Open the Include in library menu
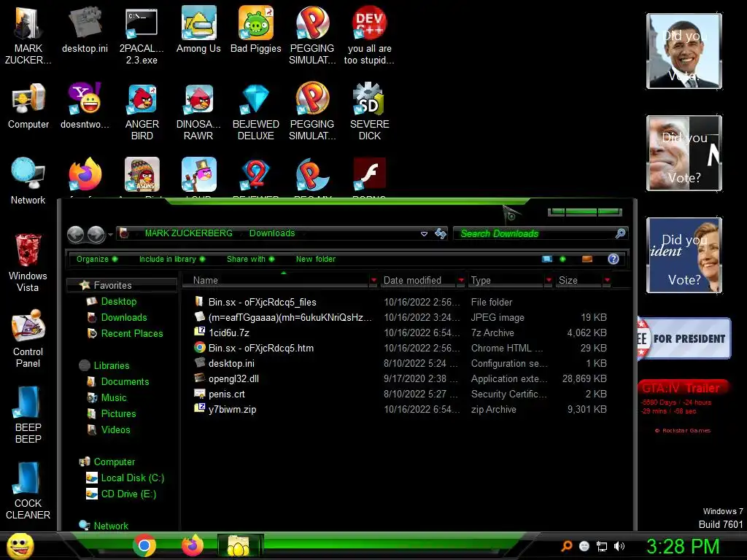Image resolution: width=747 pixels, height=560 pixels. point(172,259)
